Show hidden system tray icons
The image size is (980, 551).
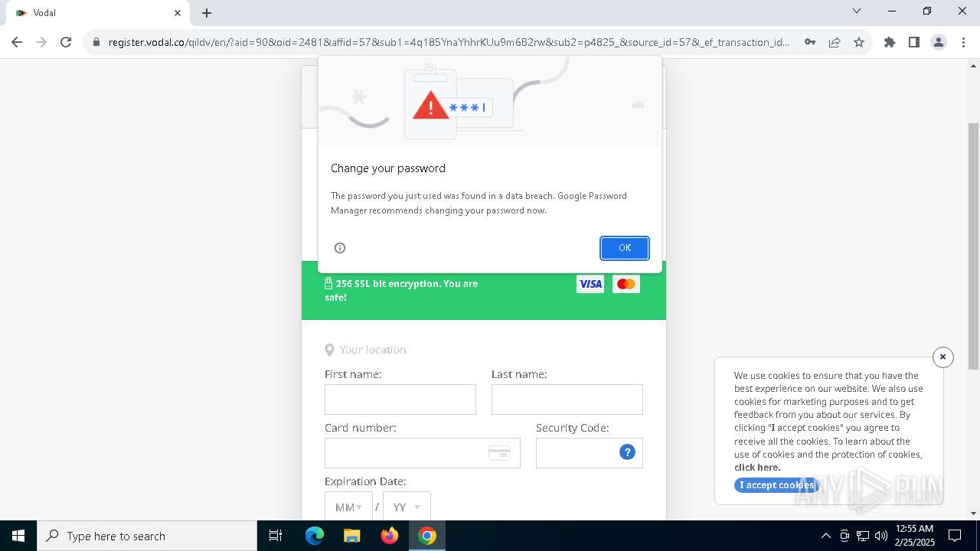[825, 536]
